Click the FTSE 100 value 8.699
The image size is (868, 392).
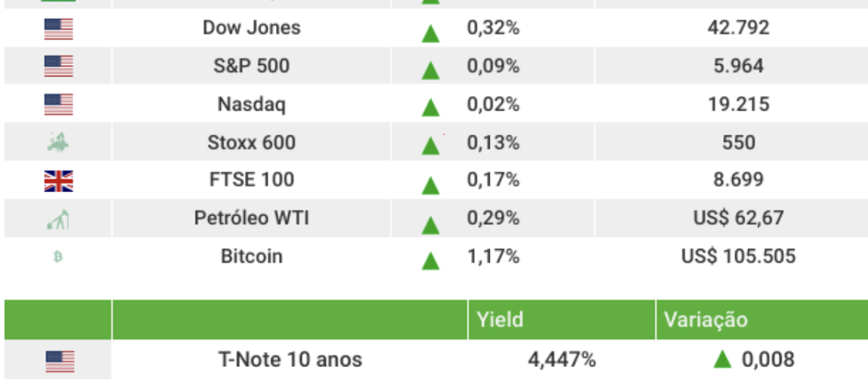(x=737, y=180)
